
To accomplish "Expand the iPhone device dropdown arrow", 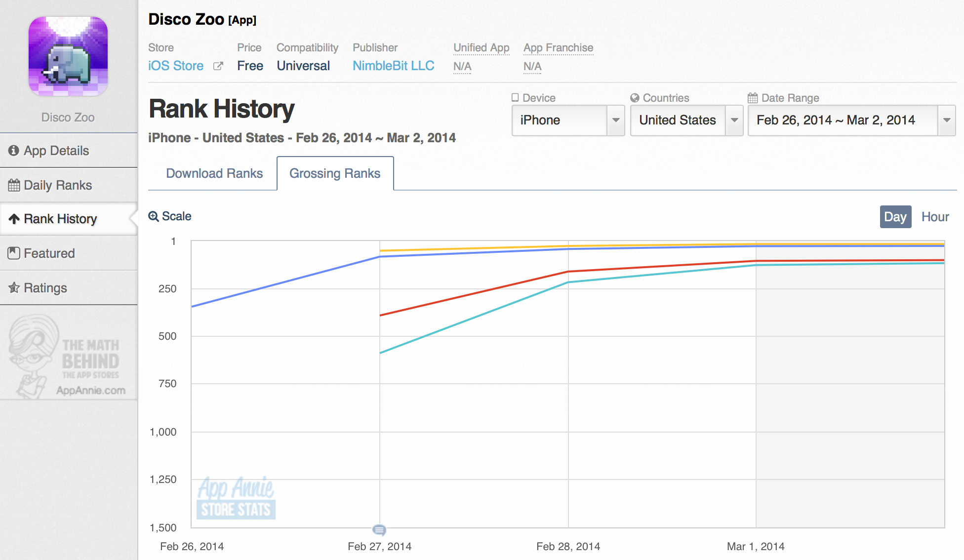I will coord(616,120).
